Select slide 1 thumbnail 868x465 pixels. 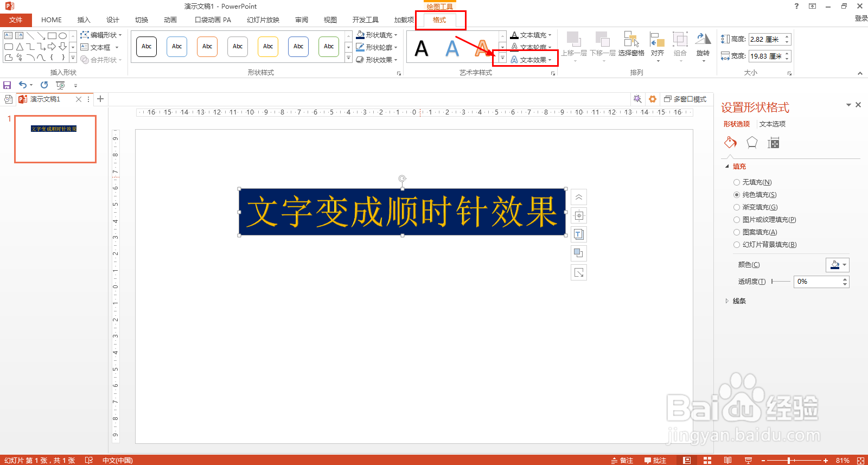click(x=55, y=139)
